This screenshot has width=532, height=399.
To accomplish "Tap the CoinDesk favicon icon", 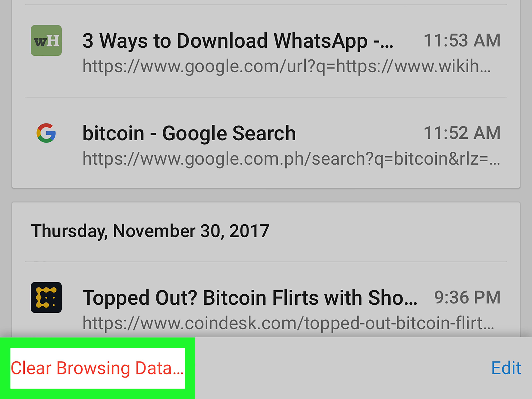I will (46, 298).
